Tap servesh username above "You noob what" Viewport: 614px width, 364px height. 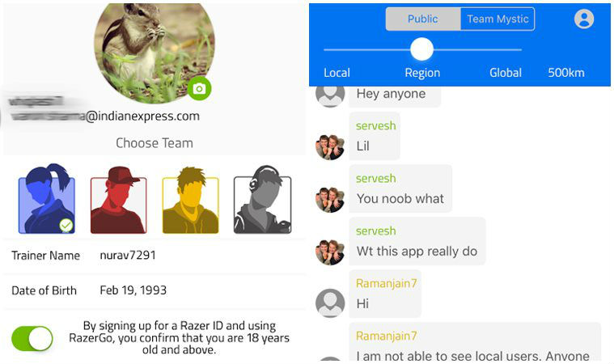(x=375, y=179)
